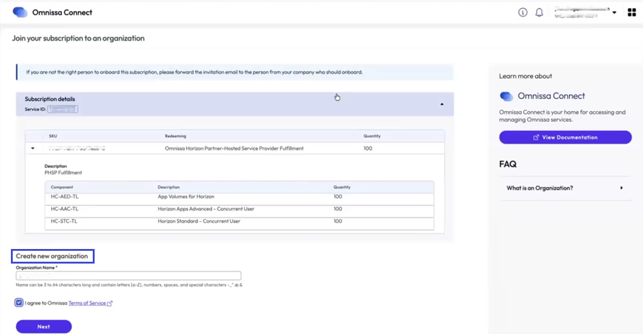Click the HC-AED-TL component cell

(x=64, y=197)
